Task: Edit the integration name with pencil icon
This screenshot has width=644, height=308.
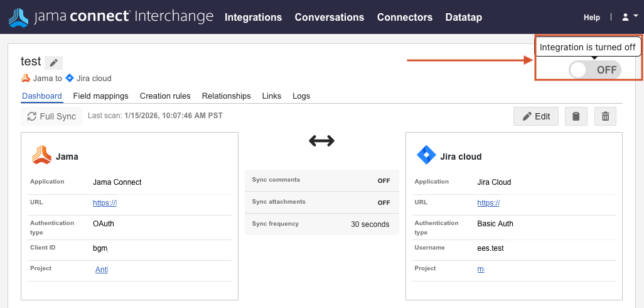Action: click(53, 63)
